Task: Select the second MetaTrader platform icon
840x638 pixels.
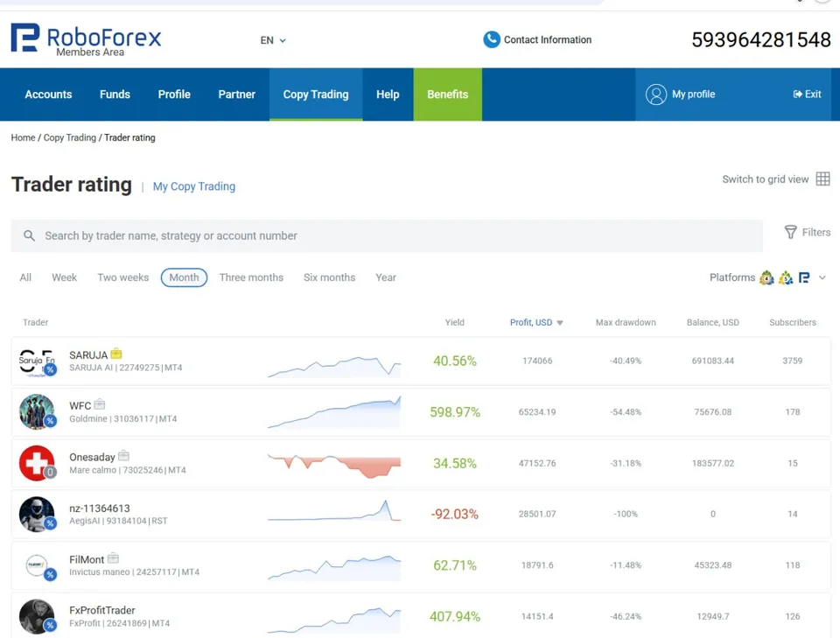Action: tap(786, 277)
